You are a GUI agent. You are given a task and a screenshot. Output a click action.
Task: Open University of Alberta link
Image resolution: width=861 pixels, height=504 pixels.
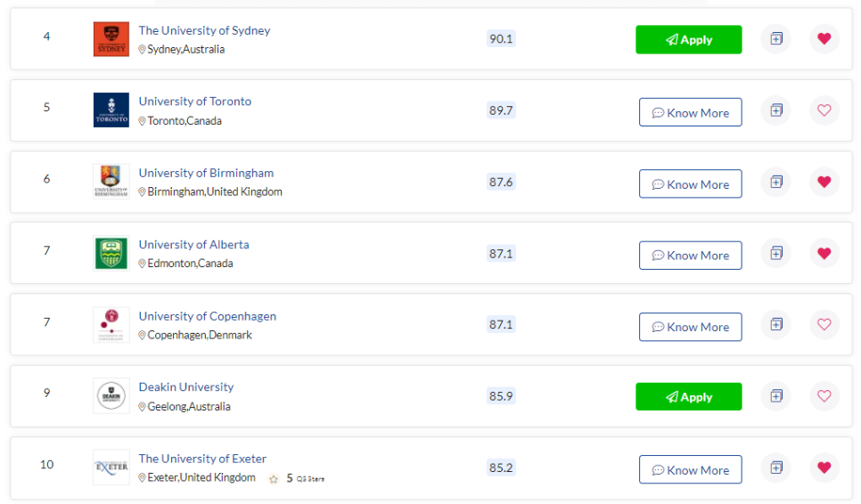(x=193, y=245)
